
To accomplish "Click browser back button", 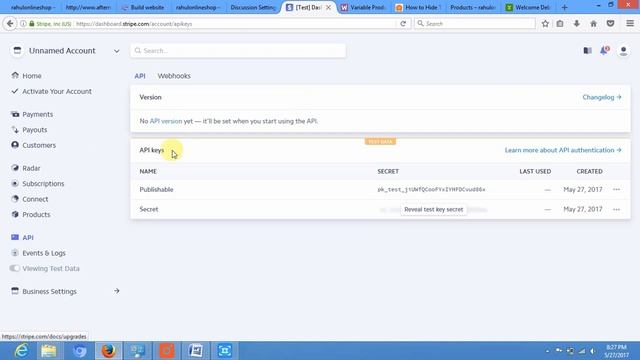I will click(10, 24).
